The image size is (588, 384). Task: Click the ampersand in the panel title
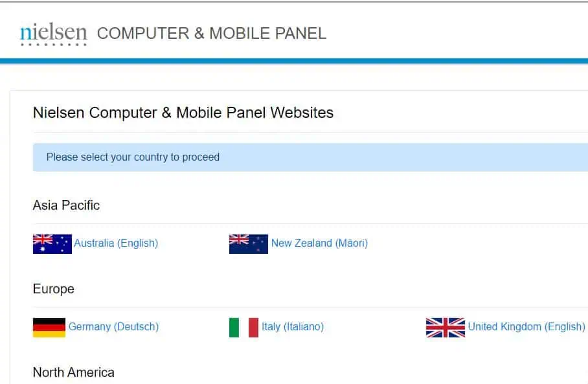point(199,34)
